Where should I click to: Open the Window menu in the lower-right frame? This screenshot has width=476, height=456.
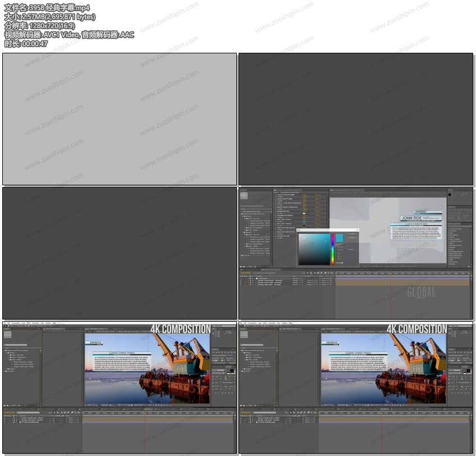point(285,323)
